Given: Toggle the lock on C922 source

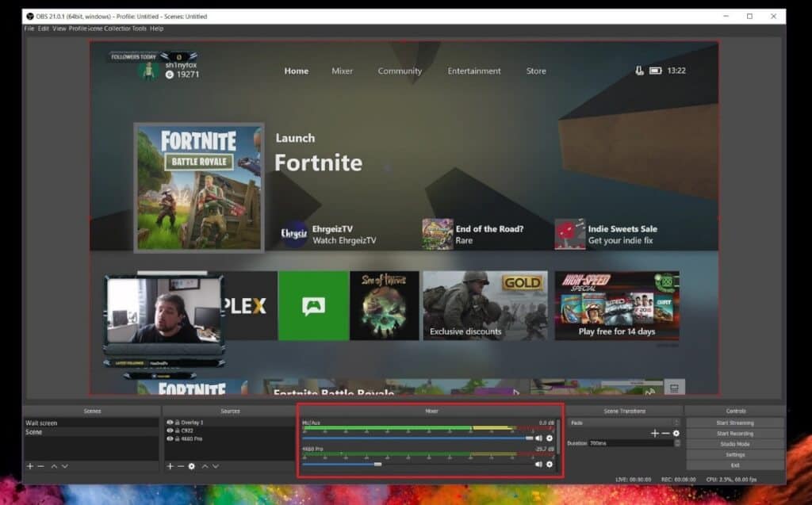Looking at the screenshot, I should tap(177, 430).
